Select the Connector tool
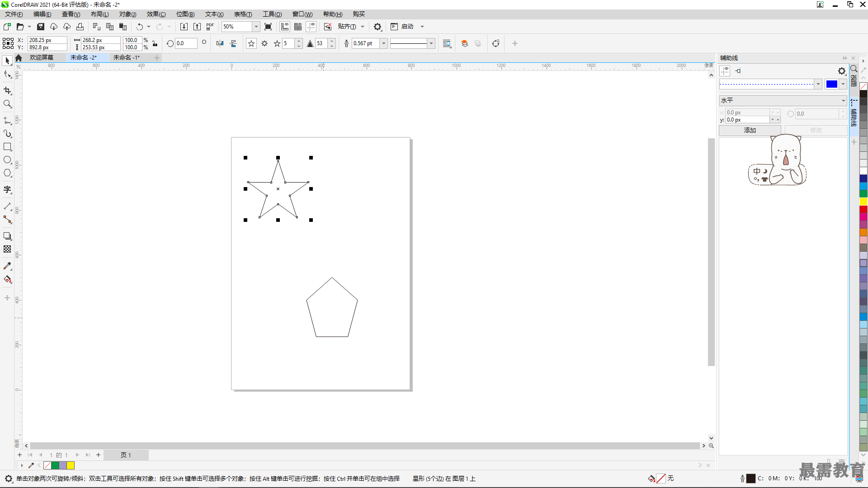Image resolution: width=868 pixels, height=488 pixels. coord(7,220)
